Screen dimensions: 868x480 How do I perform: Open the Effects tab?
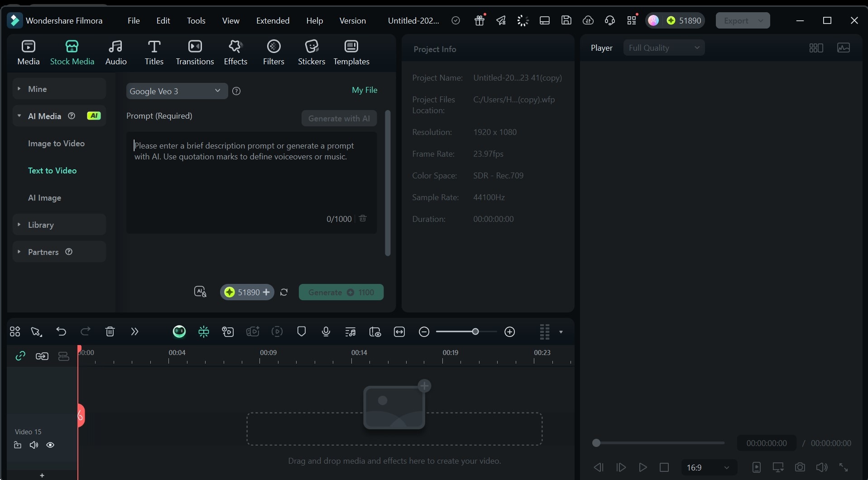pyautogui.click(x=235, y=53)
